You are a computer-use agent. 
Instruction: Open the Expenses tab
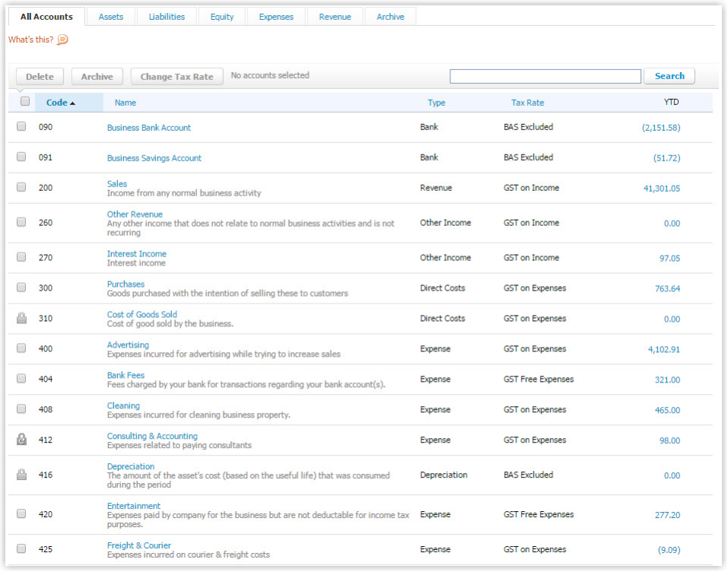point(276,17)
